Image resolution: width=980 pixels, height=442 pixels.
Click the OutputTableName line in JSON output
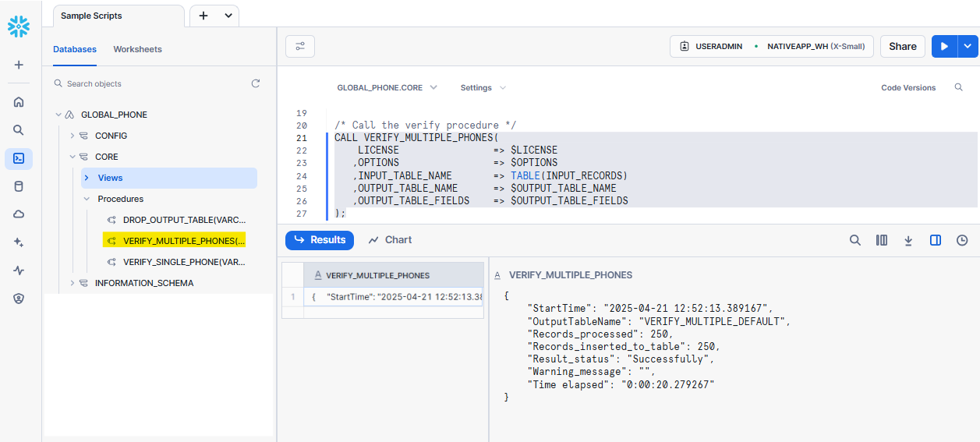tap(659, 322)
